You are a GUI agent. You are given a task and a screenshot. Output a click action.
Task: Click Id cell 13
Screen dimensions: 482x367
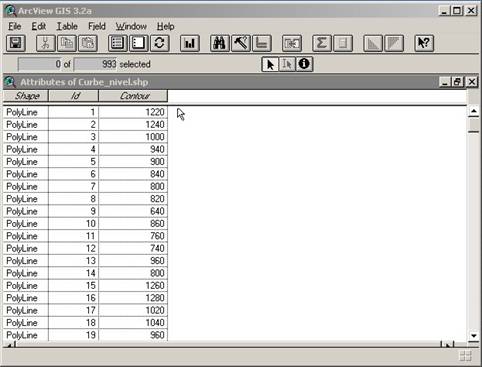[74, 261]
